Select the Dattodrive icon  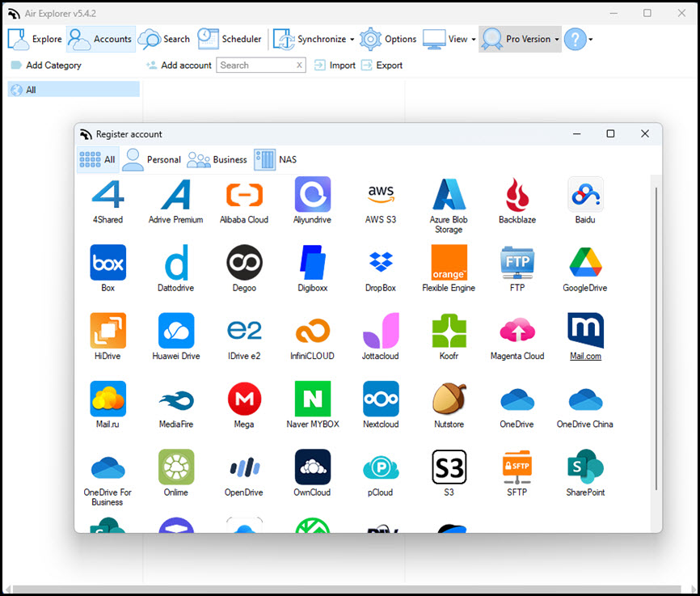176,262
